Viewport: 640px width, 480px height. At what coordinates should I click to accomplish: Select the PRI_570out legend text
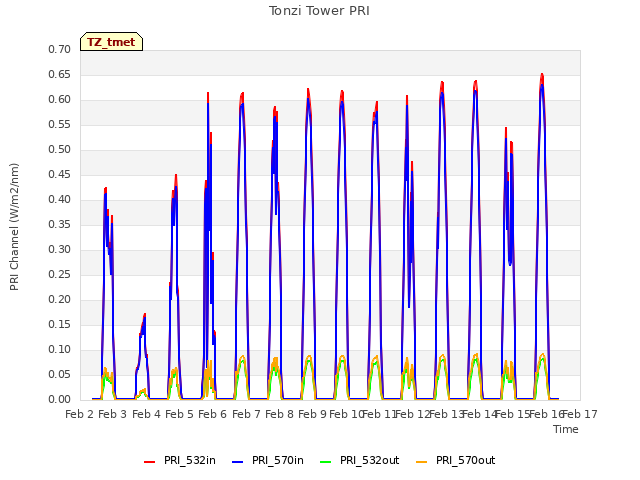click(465, 460)
